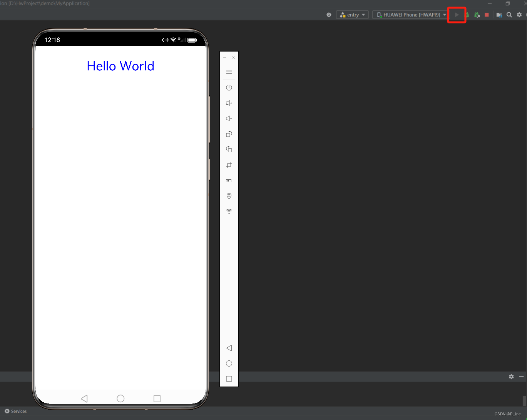Viewport: 527px width, 420px height.
Task: Hide the bottom tool panel
Action: (x=521, y=377)
